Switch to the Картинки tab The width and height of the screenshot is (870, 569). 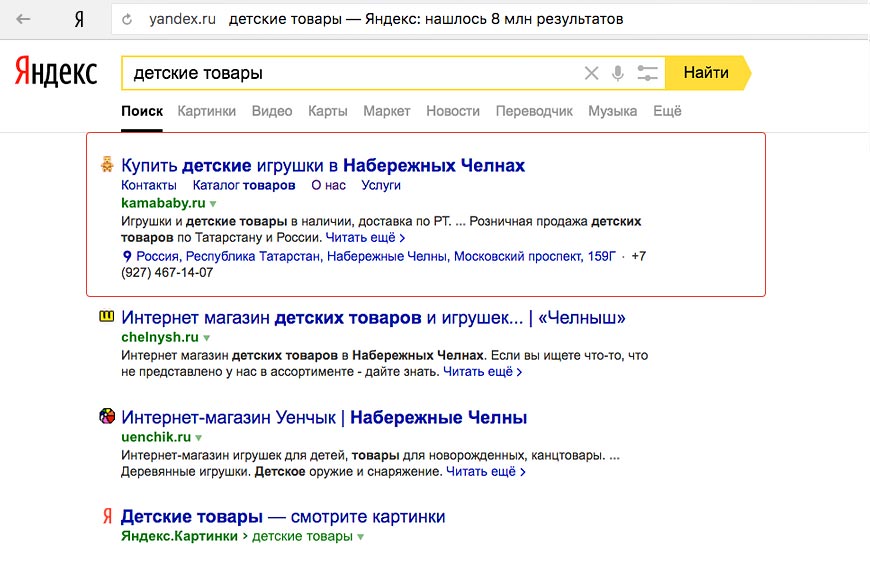pyautogui.click(x=206, y=111)
